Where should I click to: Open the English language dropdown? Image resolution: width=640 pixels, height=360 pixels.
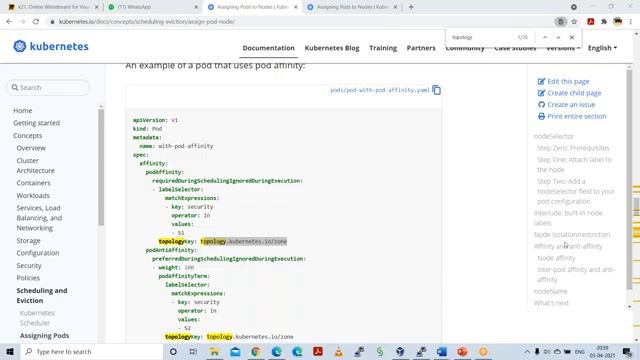tap(602, 48)
